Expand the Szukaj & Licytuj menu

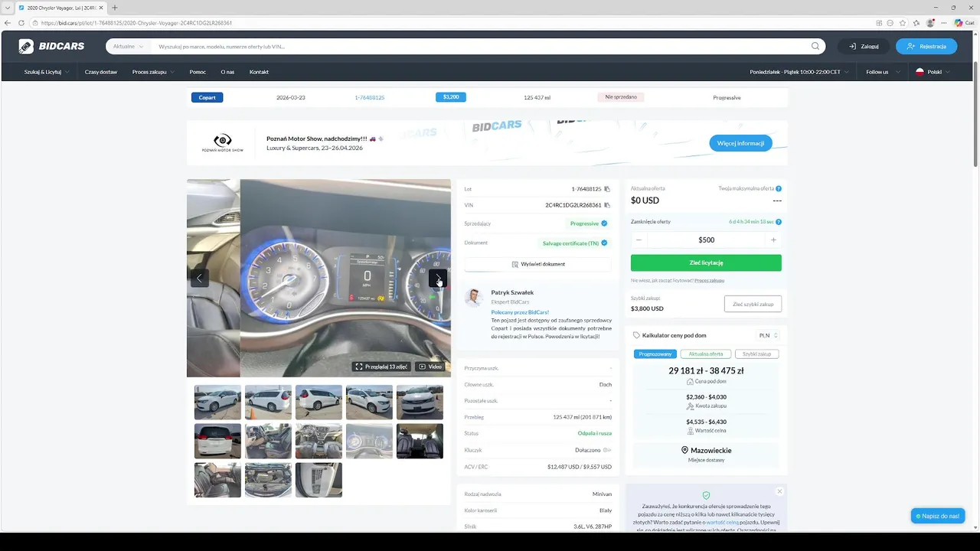[47, 72]
